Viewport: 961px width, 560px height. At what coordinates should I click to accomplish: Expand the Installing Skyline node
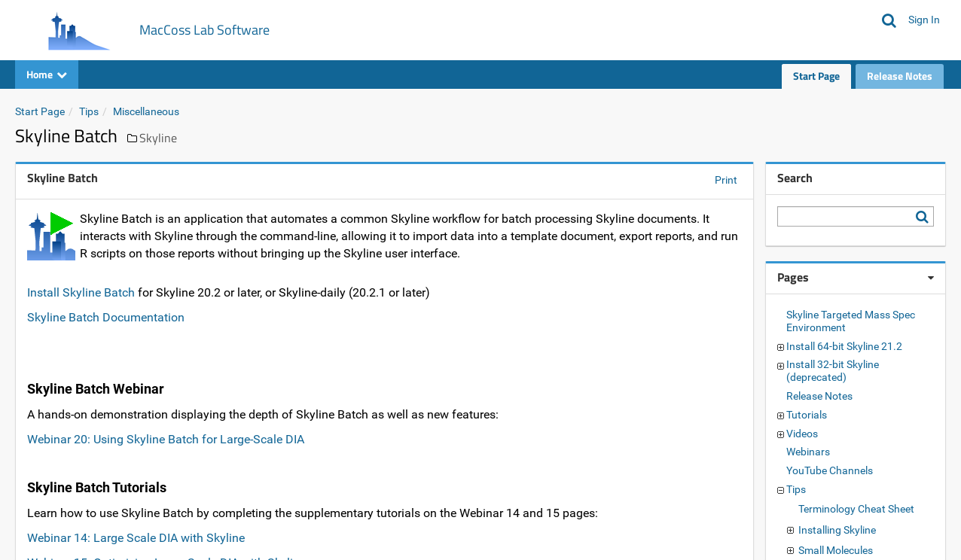pos(790,531)
